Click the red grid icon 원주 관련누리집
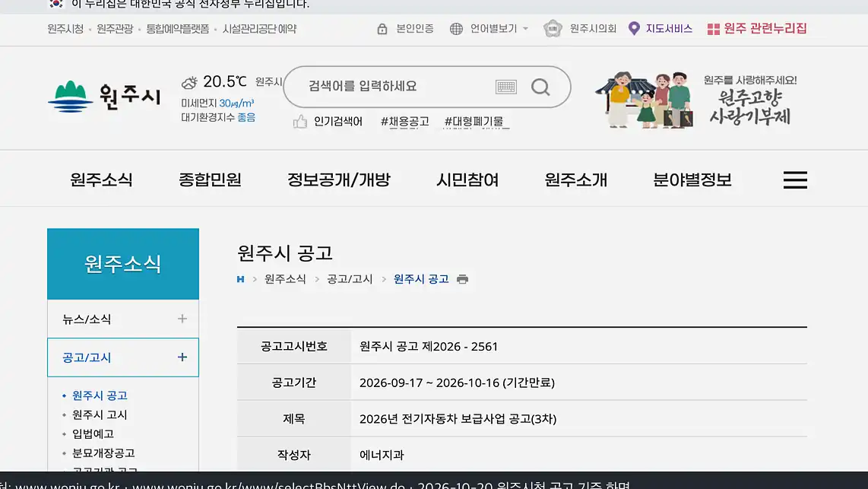Image resolution: width=868 pixels, height=489 pixels. [x=714, y=29]
